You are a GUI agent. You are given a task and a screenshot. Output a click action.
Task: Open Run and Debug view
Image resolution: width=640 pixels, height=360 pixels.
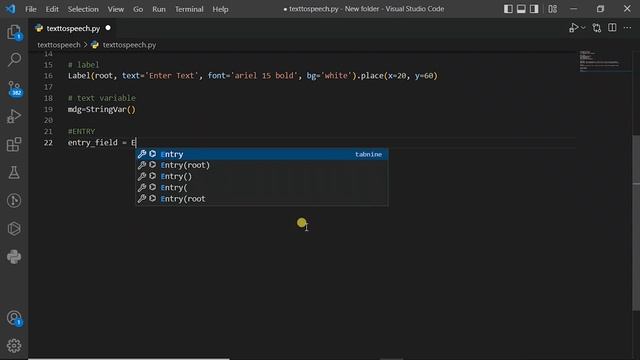(14, 116)
